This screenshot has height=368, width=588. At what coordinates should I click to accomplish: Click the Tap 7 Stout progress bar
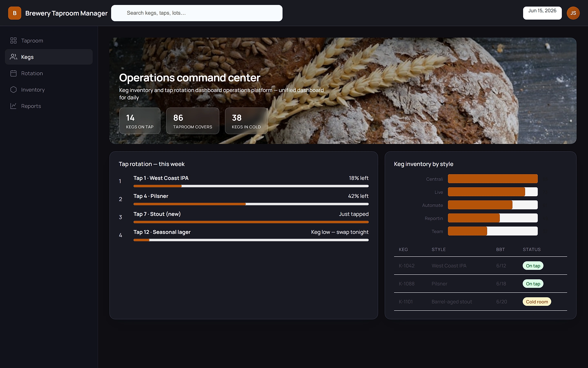251,222
